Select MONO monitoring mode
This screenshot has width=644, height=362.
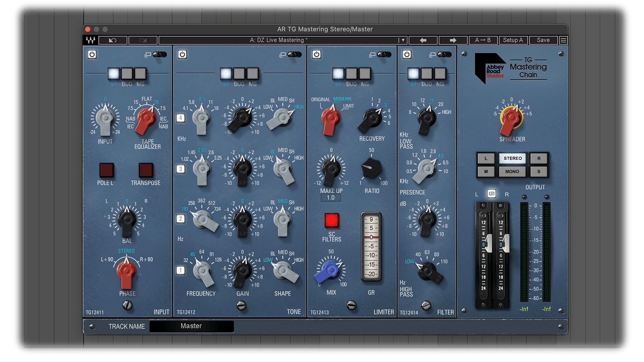point(513,171)
